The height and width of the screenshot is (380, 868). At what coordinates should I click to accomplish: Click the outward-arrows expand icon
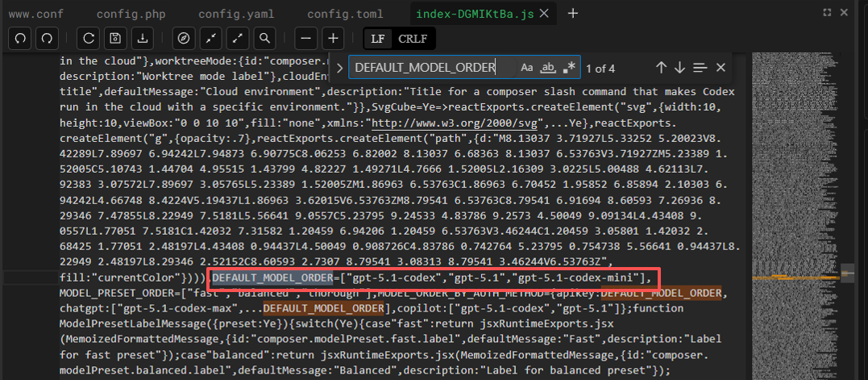click(x=238, y=38)
